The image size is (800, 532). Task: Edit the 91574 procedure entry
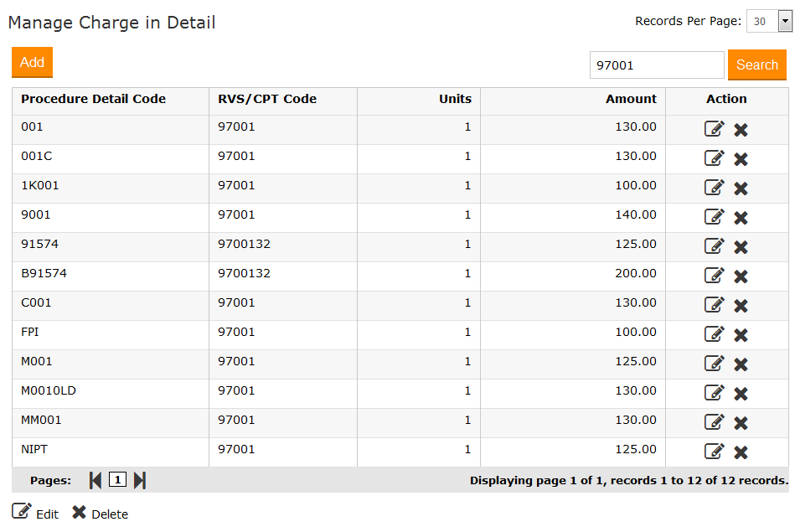coord(714,246)
